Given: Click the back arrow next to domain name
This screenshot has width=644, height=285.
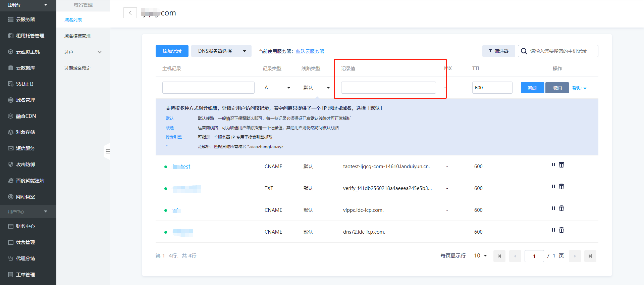Looking at the screenshot, I should [130, 13].
